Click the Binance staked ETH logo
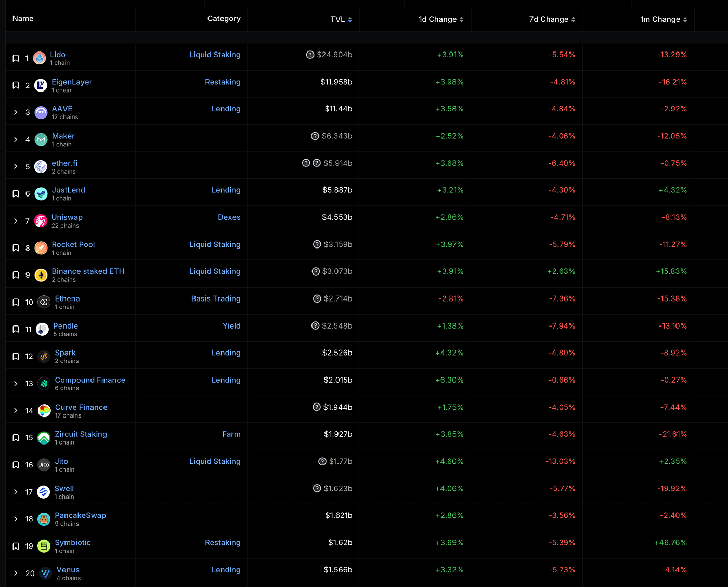Screen dimensions: 728x587 (41, 275)
